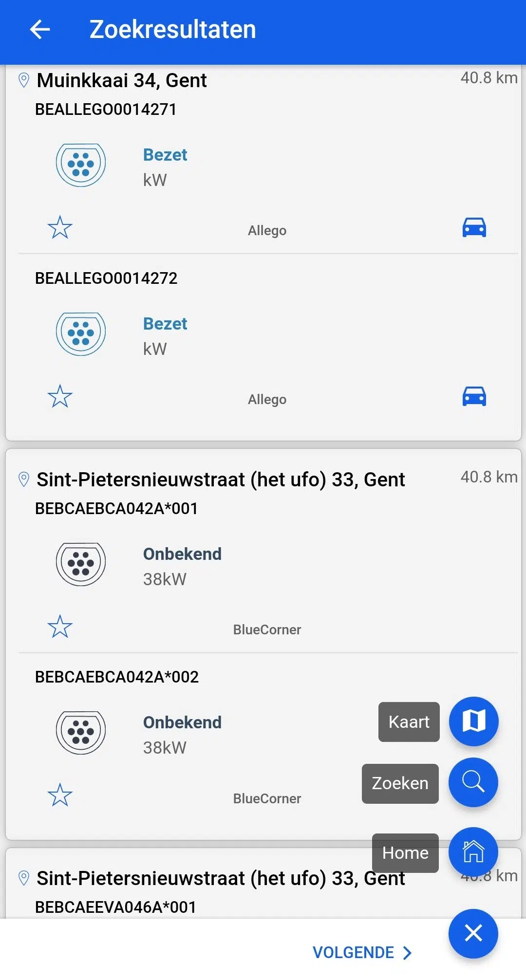Go back using the header arrow
The image size is (526, 980).
[40, 30]
